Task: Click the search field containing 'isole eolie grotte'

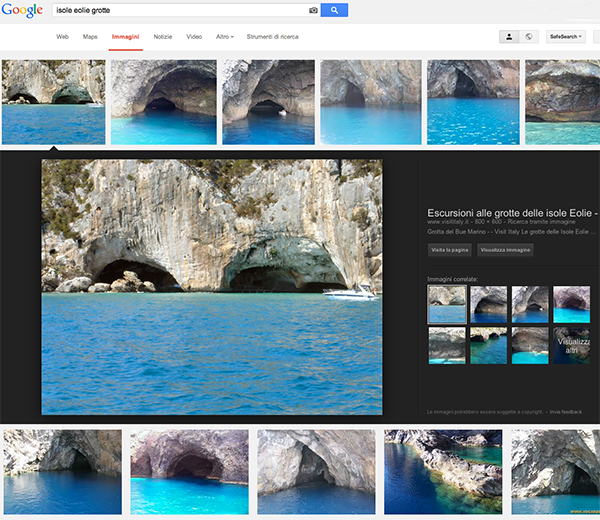Action: point(180,10)
